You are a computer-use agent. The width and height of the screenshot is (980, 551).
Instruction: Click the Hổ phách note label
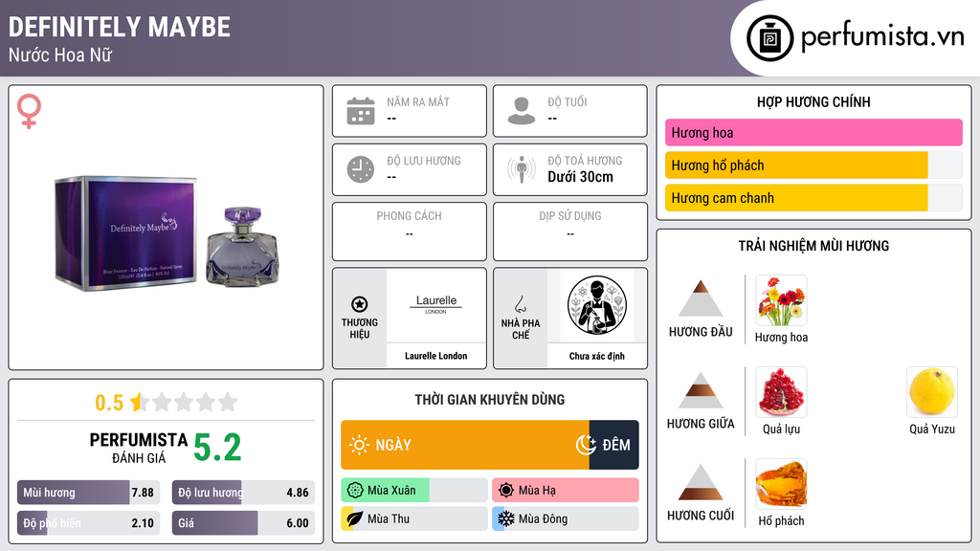point(781,521)
